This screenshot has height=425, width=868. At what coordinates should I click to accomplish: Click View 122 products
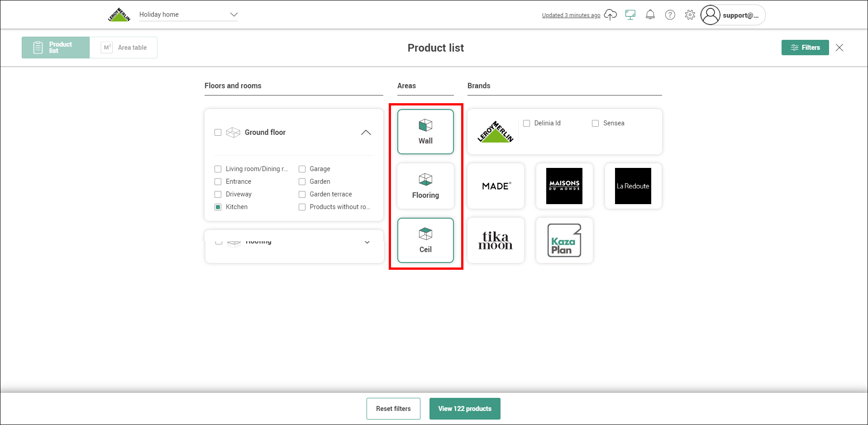tap(464, 408)
